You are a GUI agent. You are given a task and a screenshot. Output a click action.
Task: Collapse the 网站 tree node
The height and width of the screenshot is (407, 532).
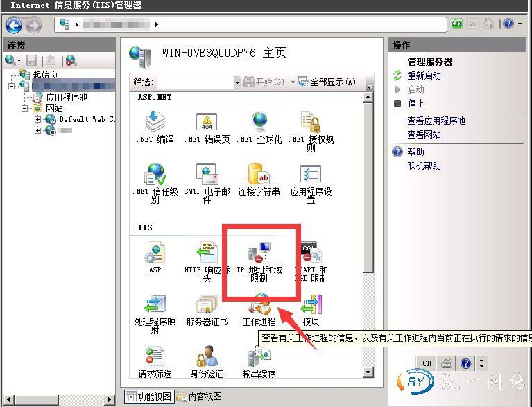pyautogui.click(x=26, y=109)
